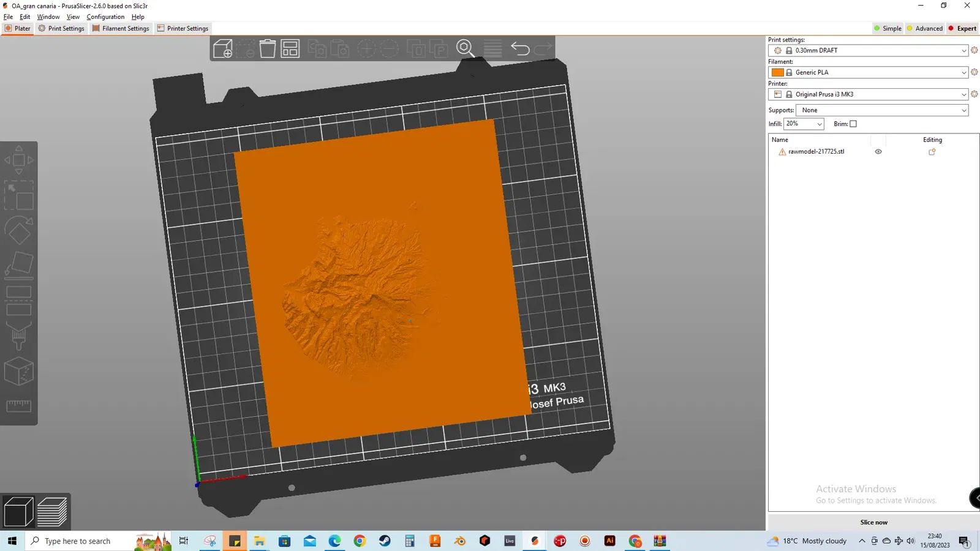Open filament preset gear icon
The height and width of the screenshot is (551, 980).
(974, 72)
